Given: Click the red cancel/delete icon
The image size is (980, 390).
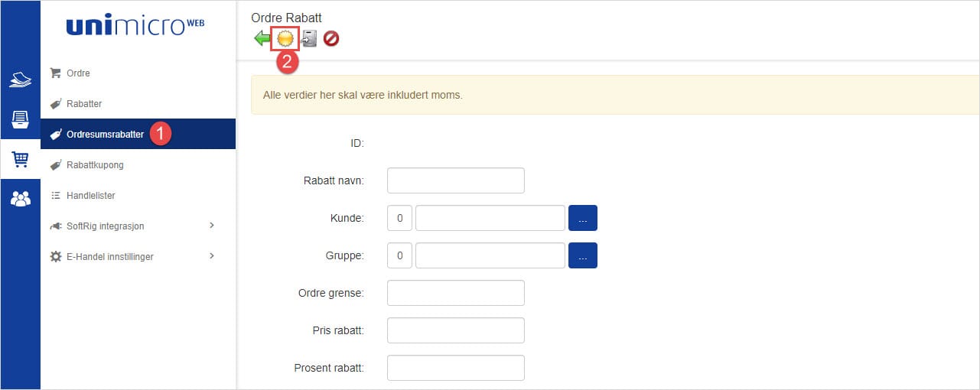Looking at the screenshot, I should click(331, 38).
